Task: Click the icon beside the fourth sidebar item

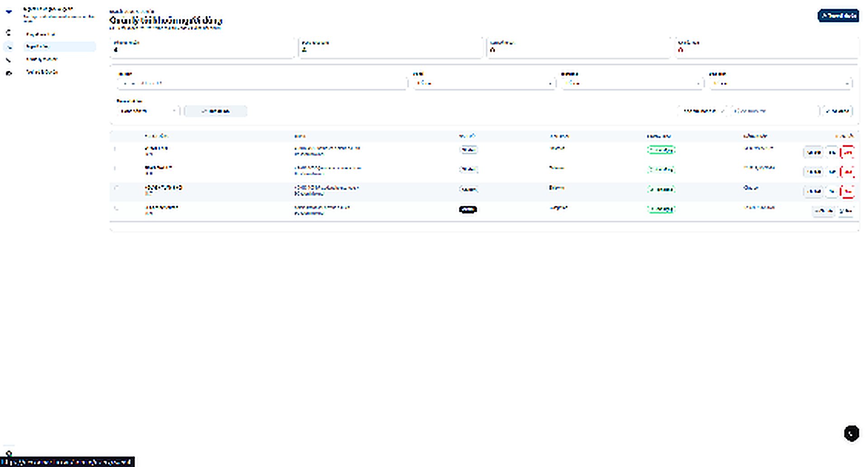Action: point(9,73)
